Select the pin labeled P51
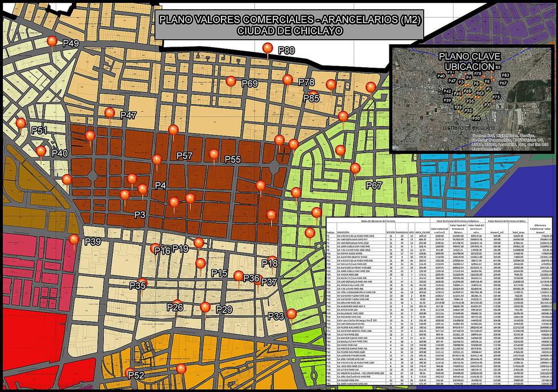558x392 pixels. [21, 123]
